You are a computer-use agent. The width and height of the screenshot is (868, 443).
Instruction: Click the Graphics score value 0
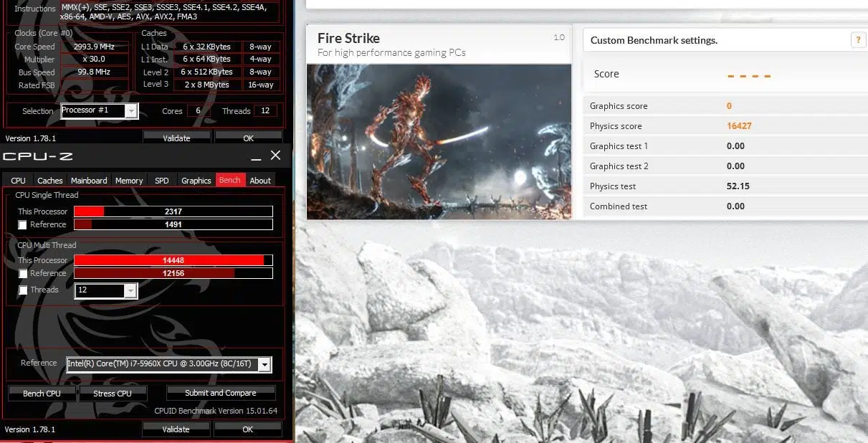click(729, 105)
